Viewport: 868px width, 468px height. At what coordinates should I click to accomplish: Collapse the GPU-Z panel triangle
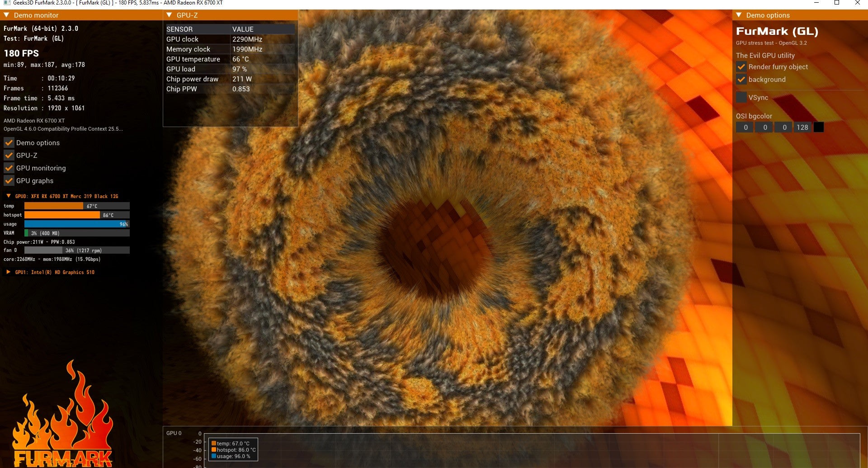coord(170,15)
